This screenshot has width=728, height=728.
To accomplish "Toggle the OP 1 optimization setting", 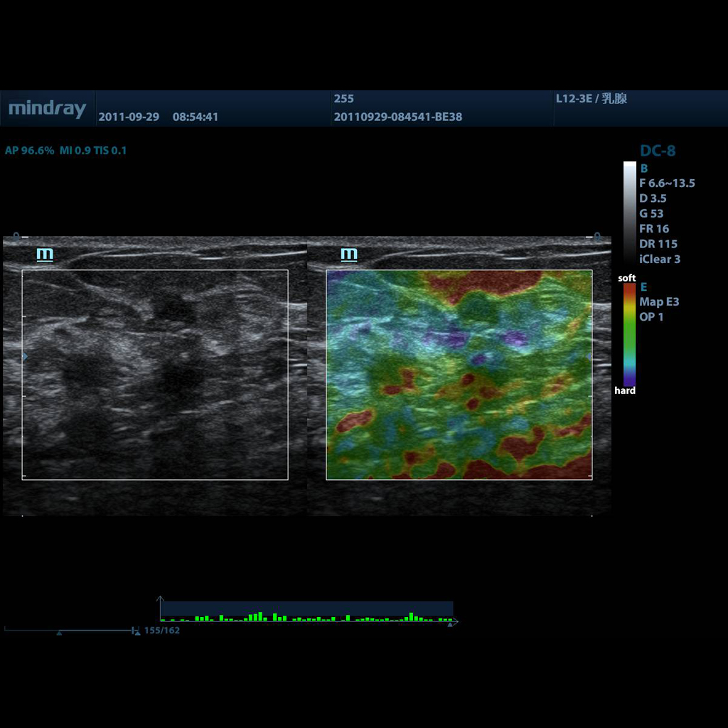I will (651, 317).
